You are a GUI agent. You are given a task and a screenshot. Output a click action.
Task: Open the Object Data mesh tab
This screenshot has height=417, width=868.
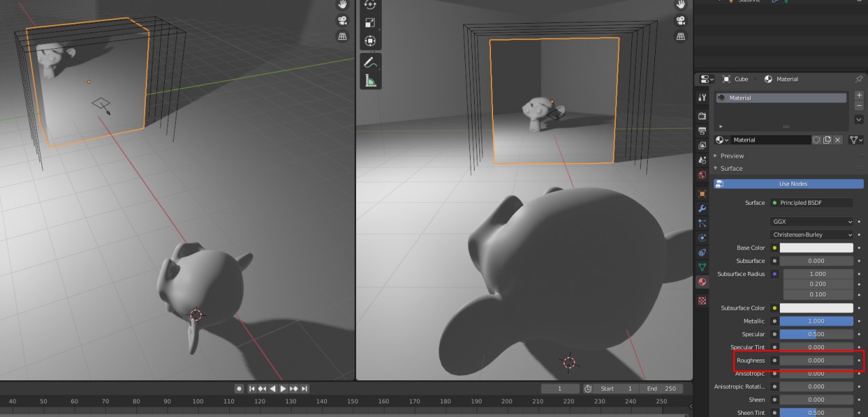pos(702,267)
